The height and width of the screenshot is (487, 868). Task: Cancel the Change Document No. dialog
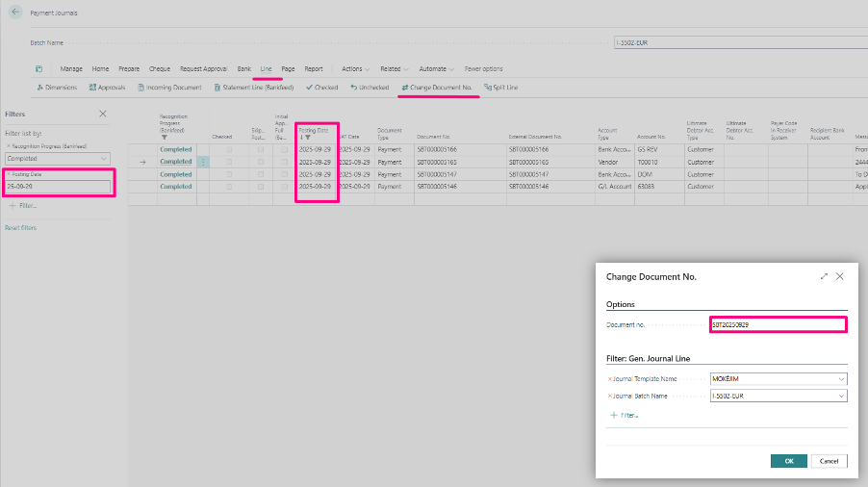829,461
